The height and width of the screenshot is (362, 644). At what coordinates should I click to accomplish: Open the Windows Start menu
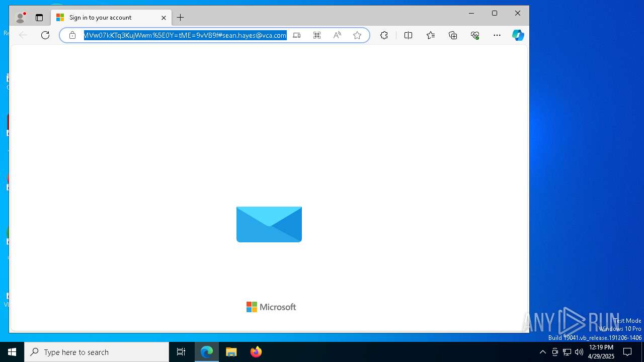12,352
